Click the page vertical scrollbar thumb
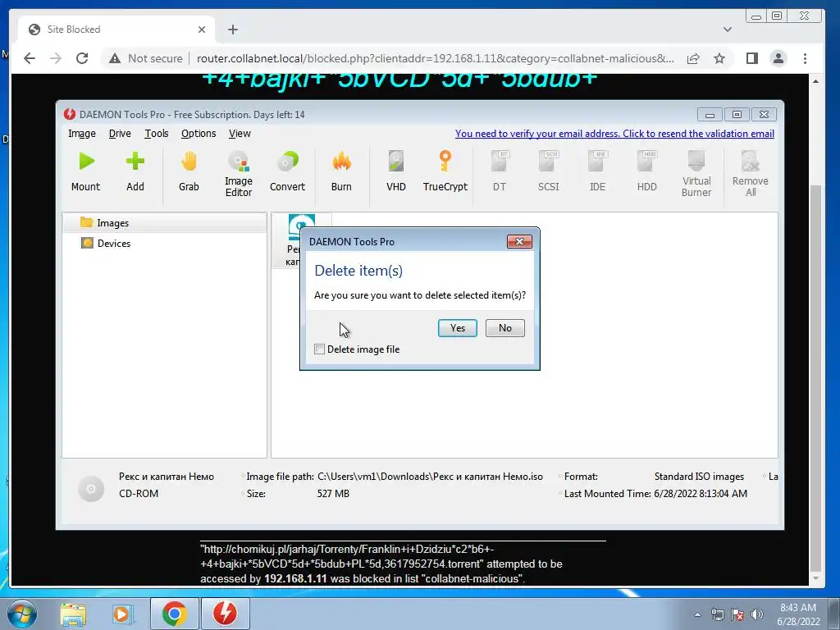Image resolution: width=840 pixels, height=630 pixels. [815, 377]
